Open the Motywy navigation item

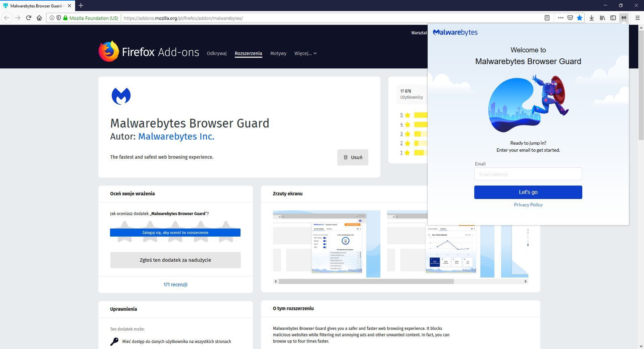point(278,53)
